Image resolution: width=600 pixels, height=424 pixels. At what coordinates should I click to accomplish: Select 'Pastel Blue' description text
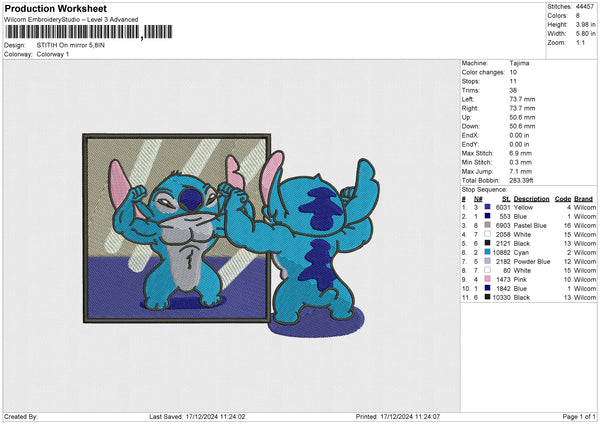[530, 226]
